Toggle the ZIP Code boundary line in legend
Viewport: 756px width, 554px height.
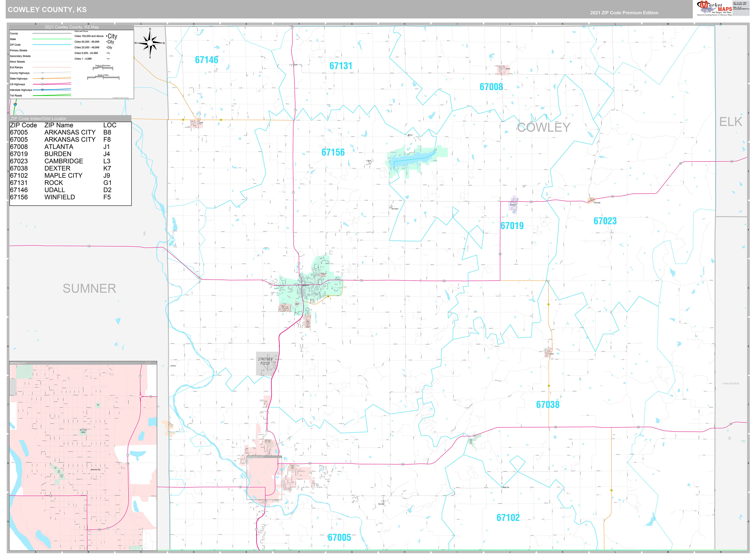point(52,45)
